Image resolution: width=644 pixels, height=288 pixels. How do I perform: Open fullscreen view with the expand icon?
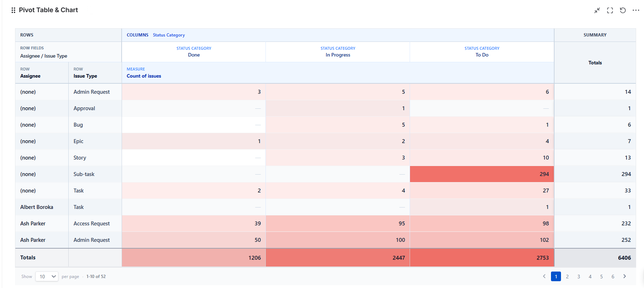pyautogui.click(x=610, y=10)
